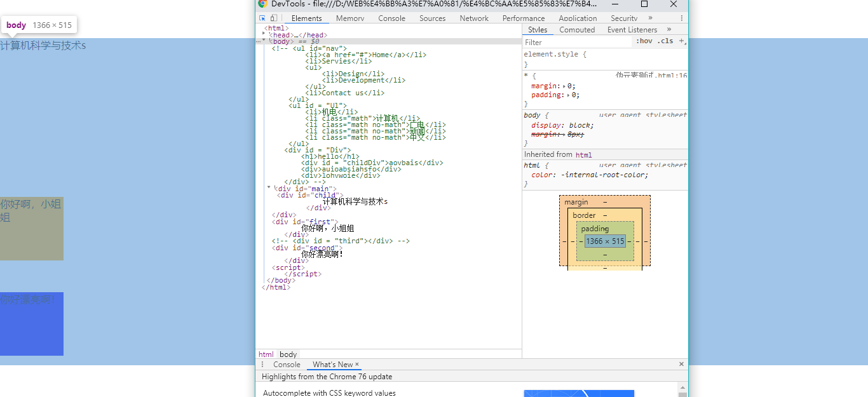Minimize the DevTools window
Screen dimensions: 868x397
[x=615, y=4]
